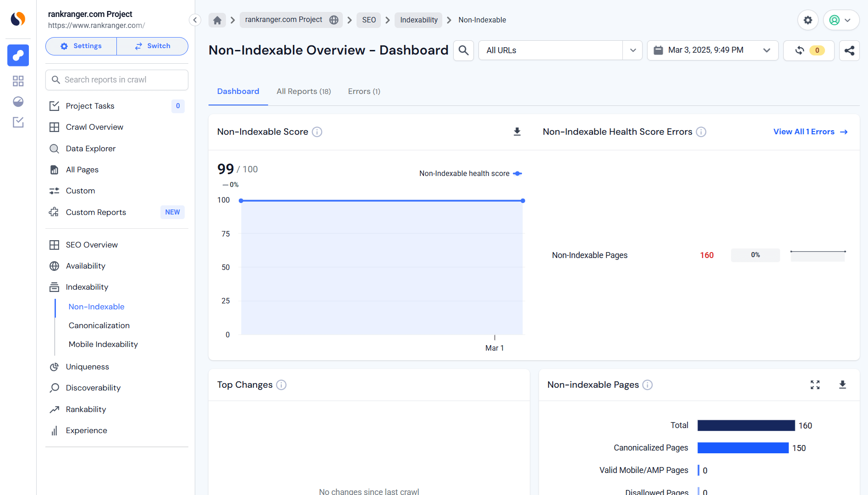This screenshot has height=495, width=868.
Task: Click the Switch project button
Action: click(152, 46)
